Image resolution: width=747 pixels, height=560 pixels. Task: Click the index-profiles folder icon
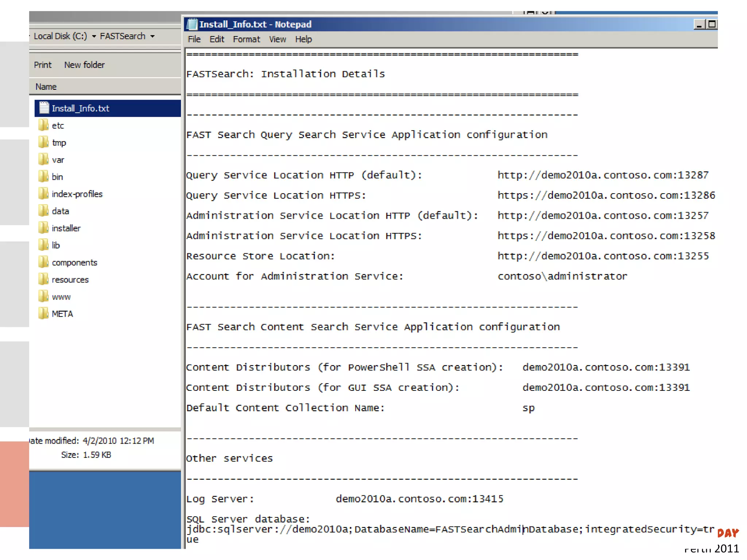(43, 194)
